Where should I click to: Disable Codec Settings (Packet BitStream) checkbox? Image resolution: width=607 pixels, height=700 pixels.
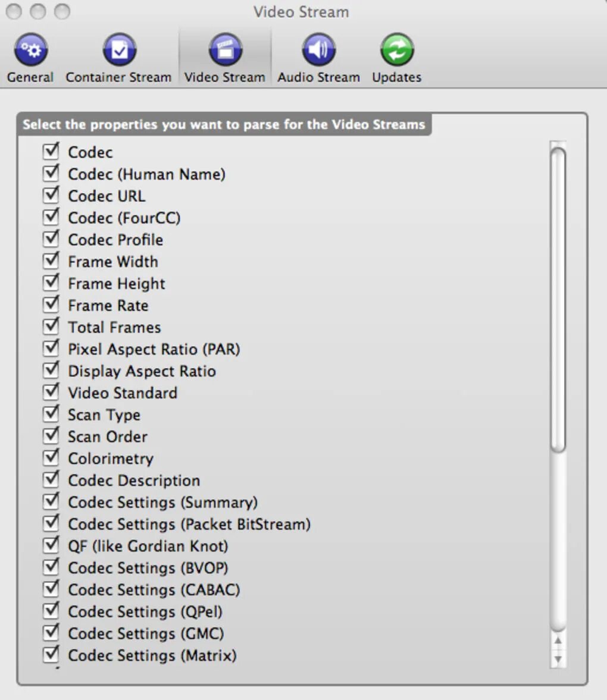click(51, 523)
